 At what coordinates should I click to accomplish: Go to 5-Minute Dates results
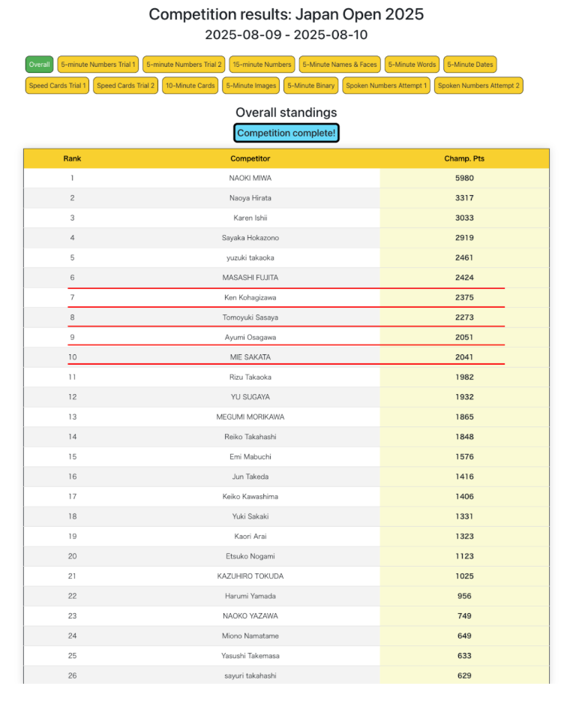pyautogui.click(x=469, y=65)
